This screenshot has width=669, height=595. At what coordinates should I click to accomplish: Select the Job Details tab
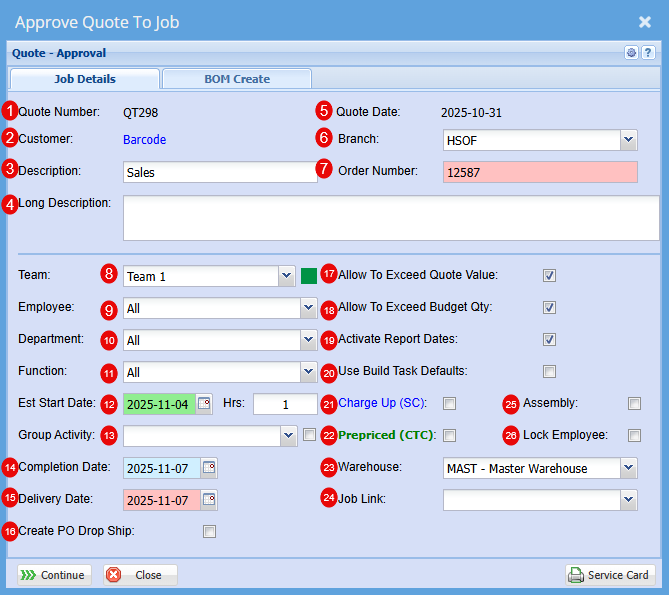coord(84,79)
